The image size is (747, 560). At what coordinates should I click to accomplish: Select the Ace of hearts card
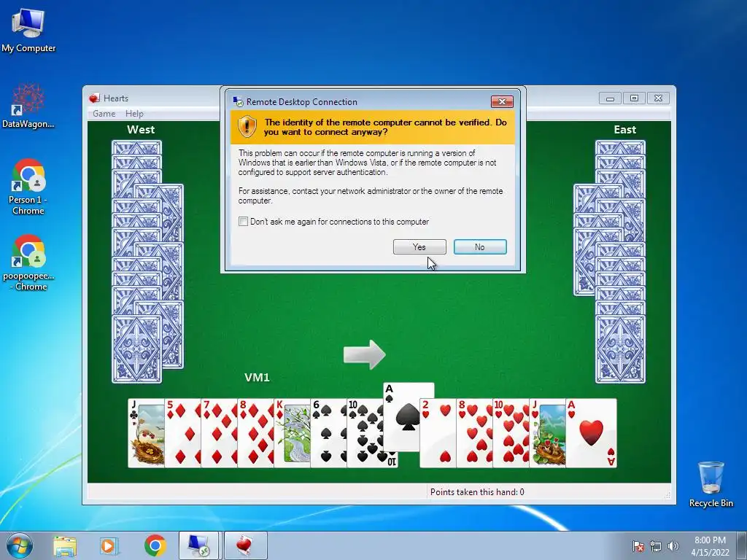click(591, 433)
